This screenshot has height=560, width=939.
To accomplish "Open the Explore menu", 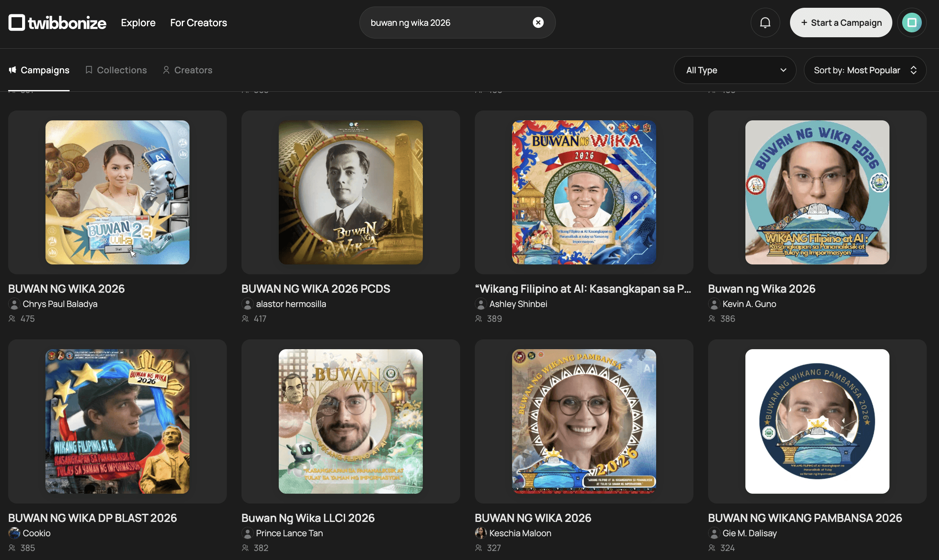I will (x=138, y=23).
